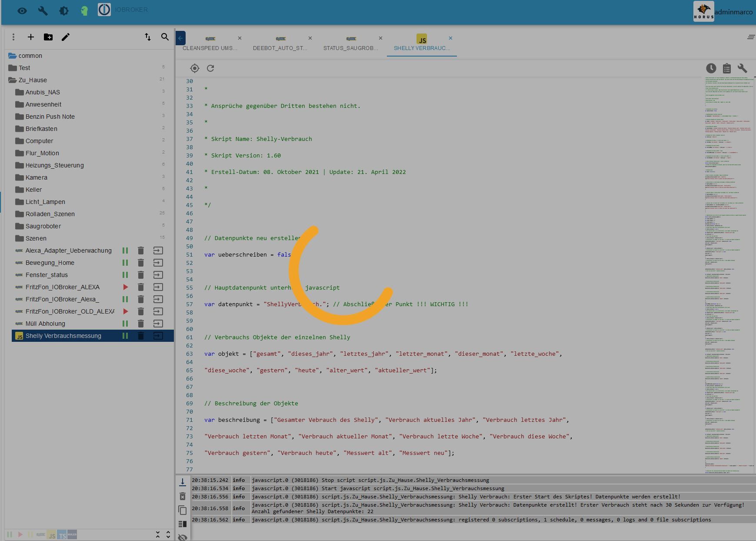756x541 pixels.
Task: Click the locate script target icon
Action: point(195,68)
